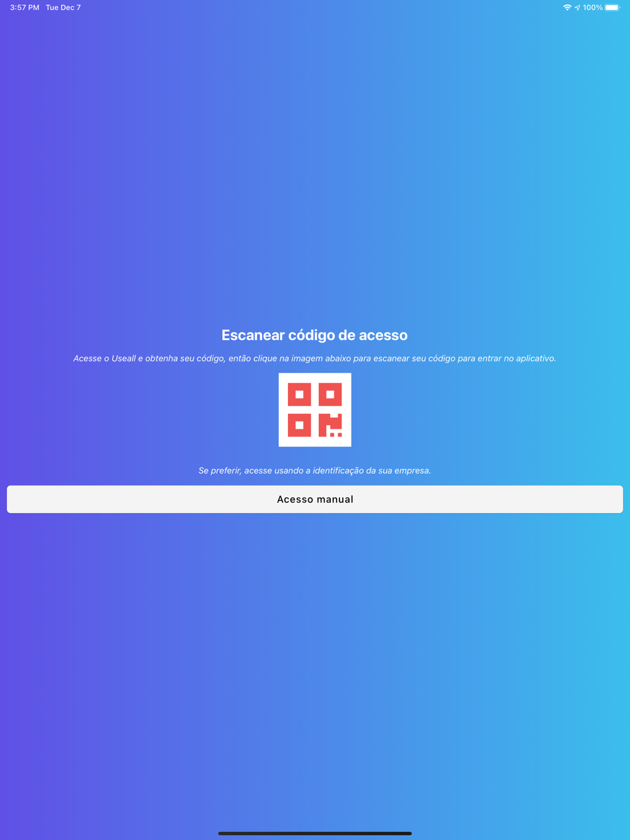This screenshot has height=840, width=630.
Task: Tap the 3:57 PM clock
Action: coord(25,8)
